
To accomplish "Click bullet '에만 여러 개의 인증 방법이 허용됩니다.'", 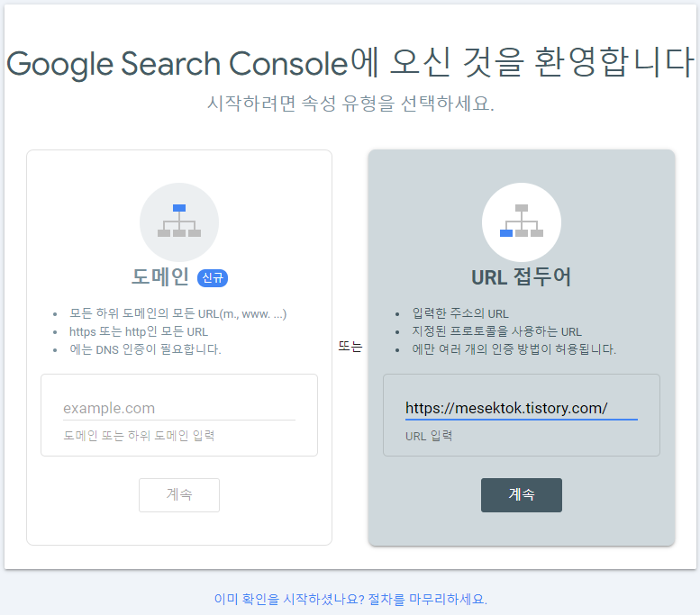I will click(x=514, y=349).
